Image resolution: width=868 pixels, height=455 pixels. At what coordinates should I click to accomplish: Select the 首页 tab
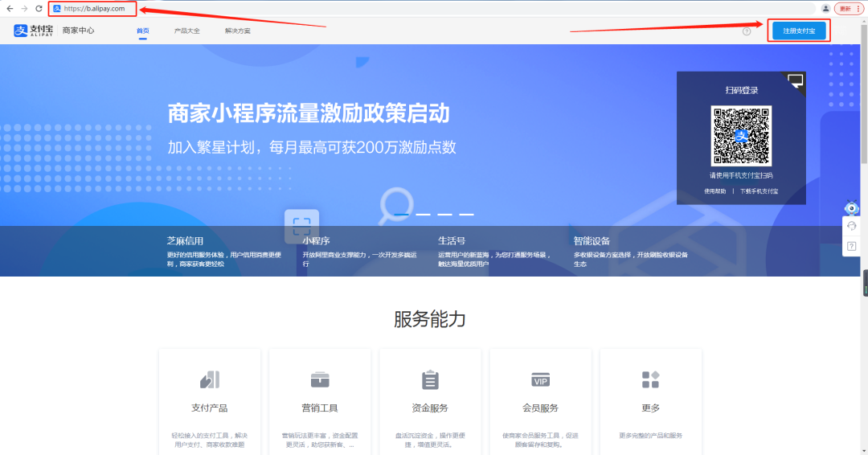pos(143,31)
